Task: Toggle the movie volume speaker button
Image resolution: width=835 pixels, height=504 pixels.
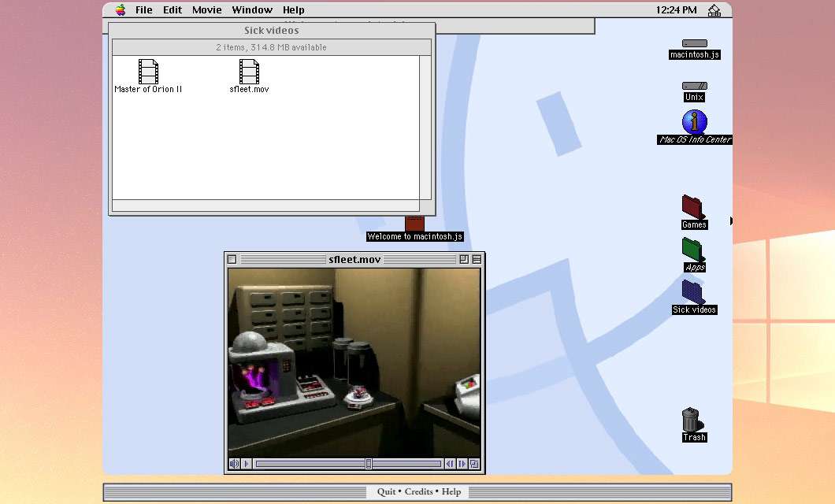Action: tap(234, 464)
